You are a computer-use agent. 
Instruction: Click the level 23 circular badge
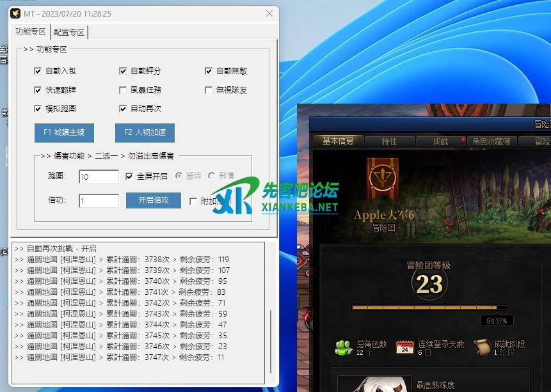click(x=429, y=285)
